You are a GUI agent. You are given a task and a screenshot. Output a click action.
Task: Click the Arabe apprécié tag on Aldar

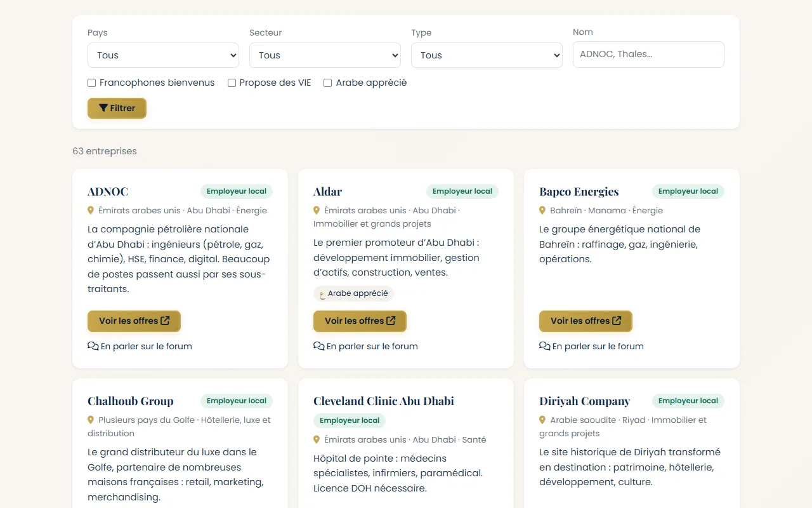pyautogui.click(x=353, y=293)
